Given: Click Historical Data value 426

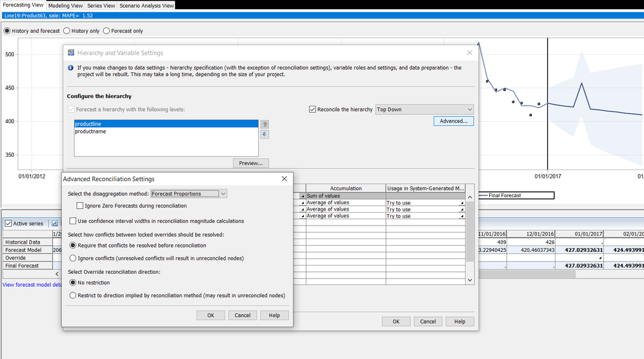Looking at the screenshot, I should (x=531, y=242).
